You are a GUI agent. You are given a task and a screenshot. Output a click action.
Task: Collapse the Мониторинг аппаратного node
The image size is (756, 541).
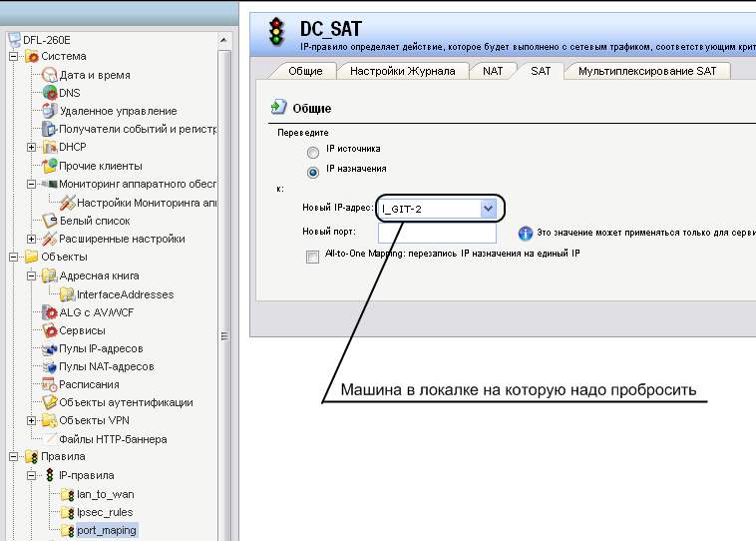pos(31,184)
